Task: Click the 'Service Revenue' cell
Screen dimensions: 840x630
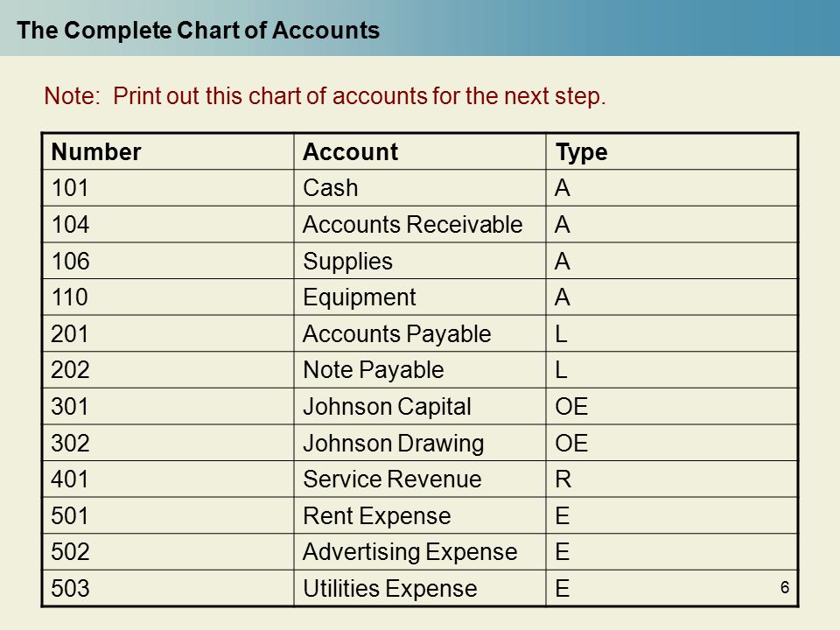Action: click(420, 479)
